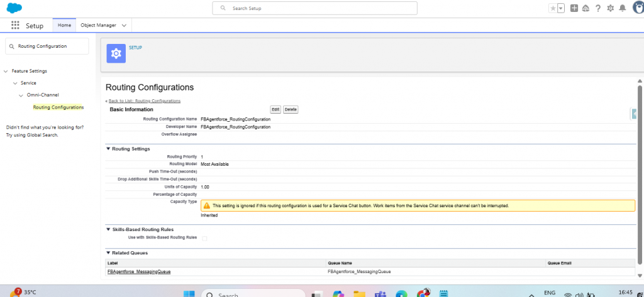
Task: Open the Windows Start menu
Action: (189, 294)
